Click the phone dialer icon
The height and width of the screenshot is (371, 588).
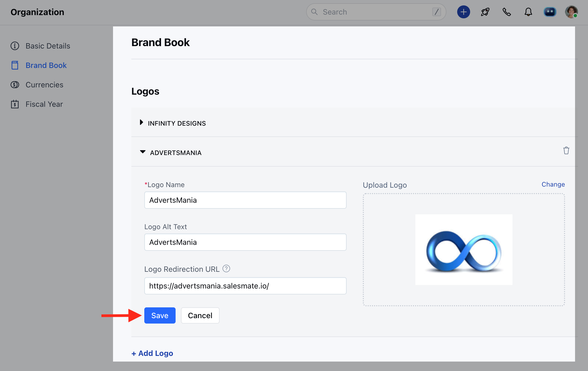[x=507, y=12]
